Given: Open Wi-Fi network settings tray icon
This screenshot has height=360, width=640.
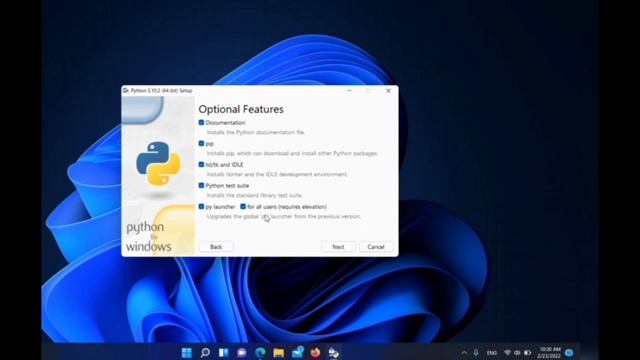Looking at the screenshot, I should (507, 353).
